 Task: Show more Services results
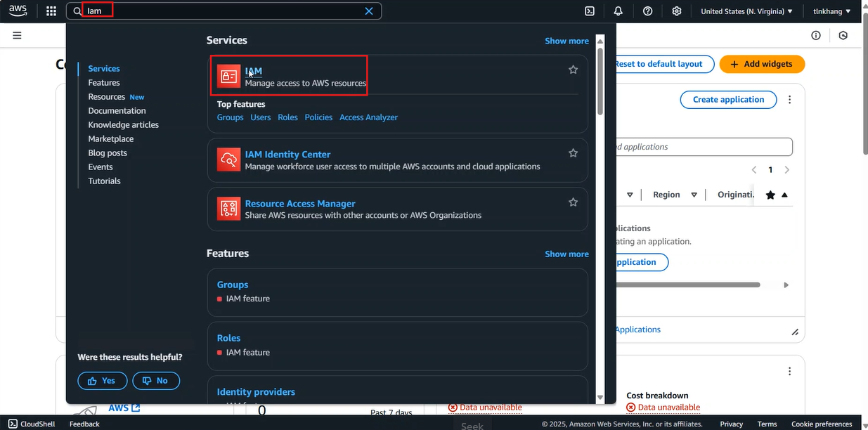(x=567, y=41)
